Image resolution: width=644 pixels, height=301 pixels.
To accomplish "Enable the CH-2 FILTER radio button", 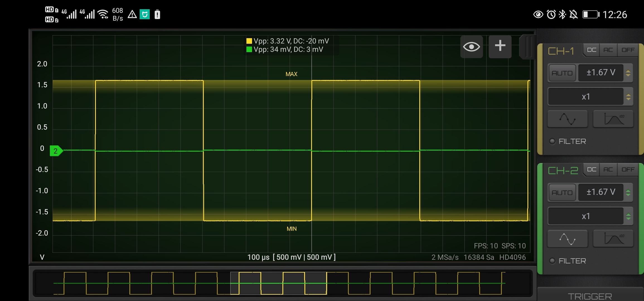I will pos(552,261).
